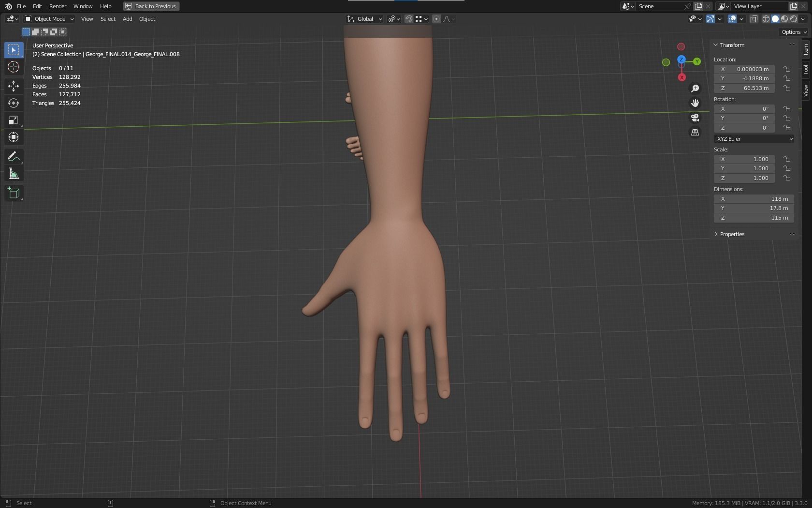Open the snapping options dropdown
The width and height of the screenshot is (812, 508).
coord(421,19)
